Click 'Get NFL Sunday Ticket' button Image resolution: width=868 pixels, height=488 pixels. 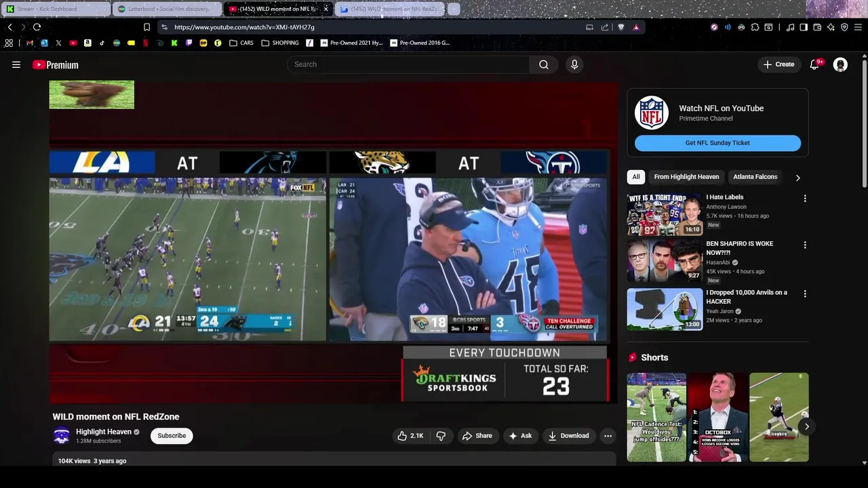tap(717, 143)
